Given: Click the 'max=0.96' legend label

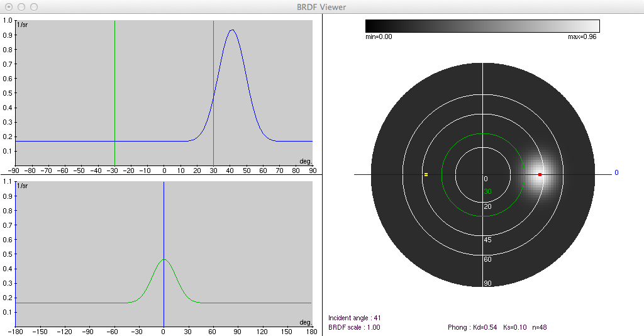Looking at the screenshot, I should click(x=582, y=37).
